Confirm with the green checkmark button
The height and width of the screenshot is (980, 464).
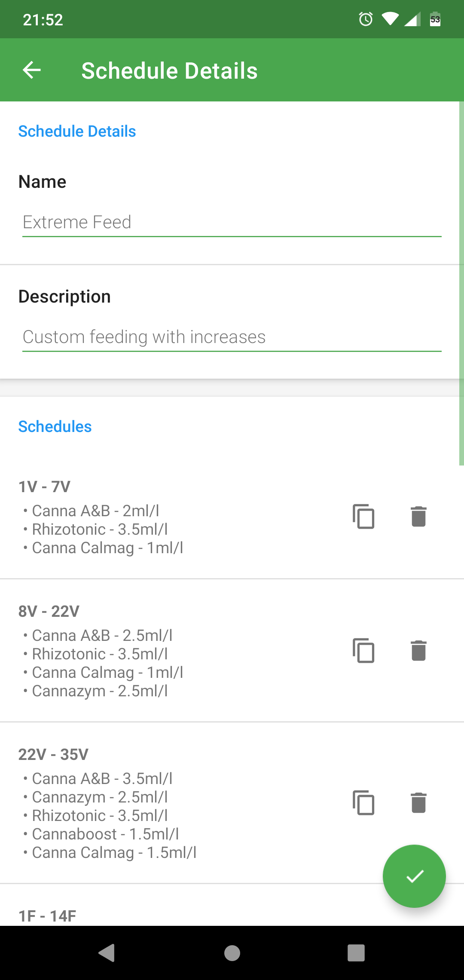[x=414, y=876]
